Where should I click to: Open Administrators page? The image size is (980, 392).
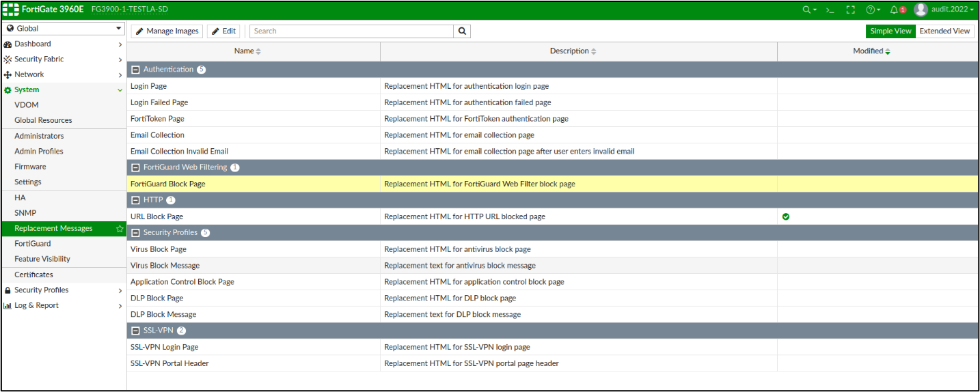(64, 136)
